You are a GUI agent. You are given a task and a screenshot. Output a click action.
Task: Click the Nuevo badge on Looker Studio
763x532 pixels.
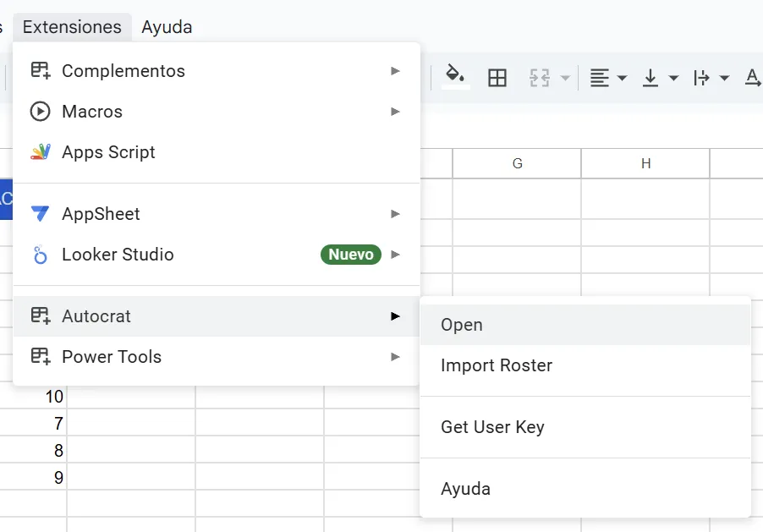point(351,254)
